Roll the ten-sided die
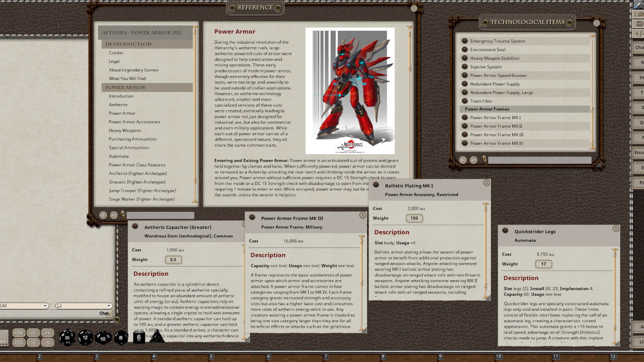Screen dimensions: 644x362 pyautogui.click(x=102, y=338)
